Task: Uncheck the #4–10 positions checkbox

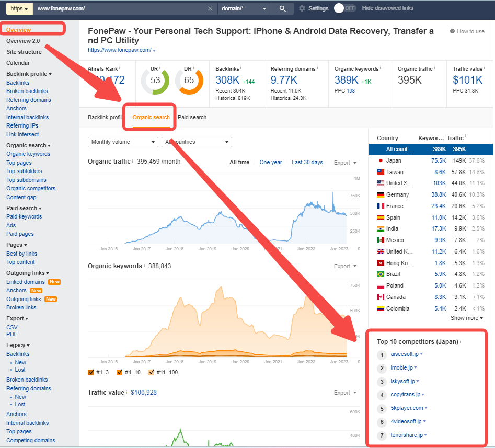Action: (x=119, y=372)
